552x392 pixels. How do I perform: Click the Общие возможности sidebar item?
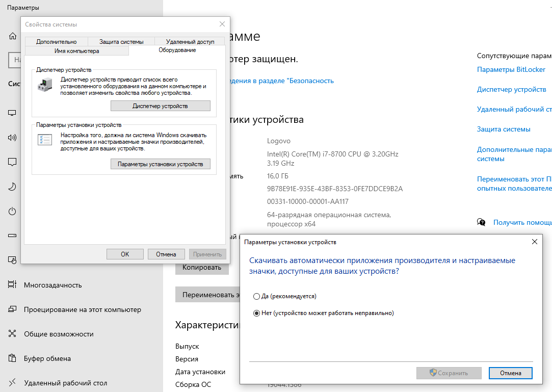click(59, 334)
